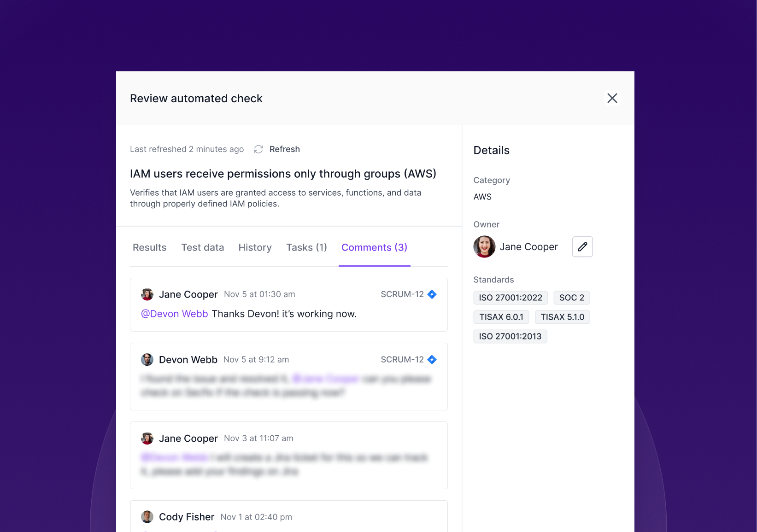Open the History tab
Image resolution: width=757 pixels, height=532 pixels.
[255, 247]
